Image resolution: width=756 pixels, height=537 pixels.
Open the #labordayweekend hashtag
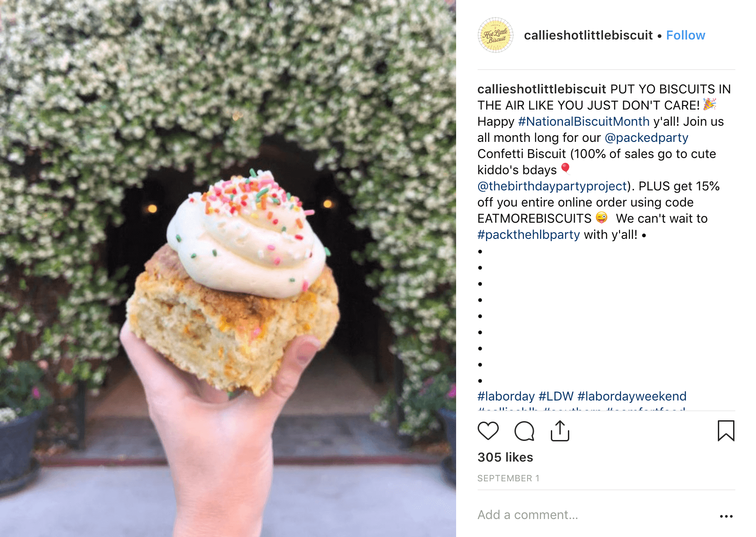pos(632,396)
